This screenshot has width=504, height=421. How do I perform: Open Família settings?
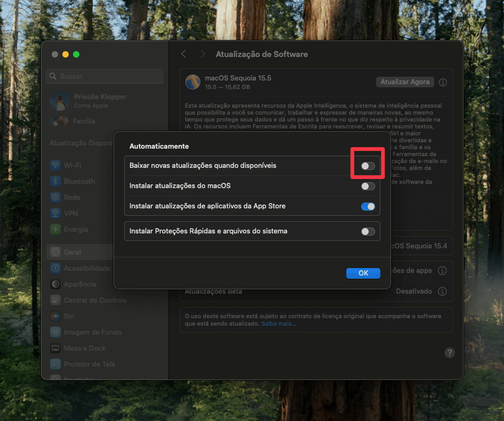click(x=72, y=122)
